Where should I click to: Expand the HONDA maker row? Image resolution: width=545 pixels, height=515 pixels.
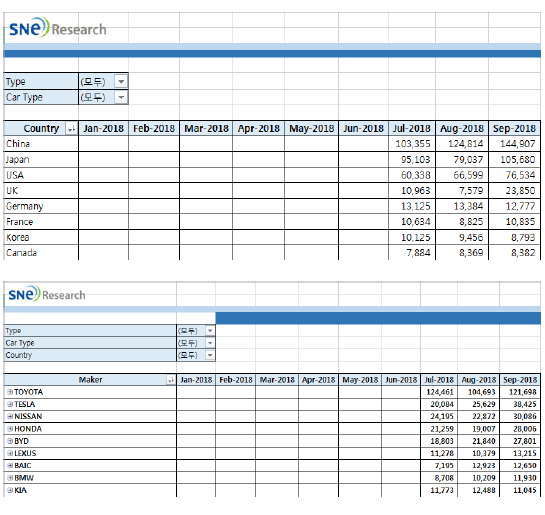10,429
